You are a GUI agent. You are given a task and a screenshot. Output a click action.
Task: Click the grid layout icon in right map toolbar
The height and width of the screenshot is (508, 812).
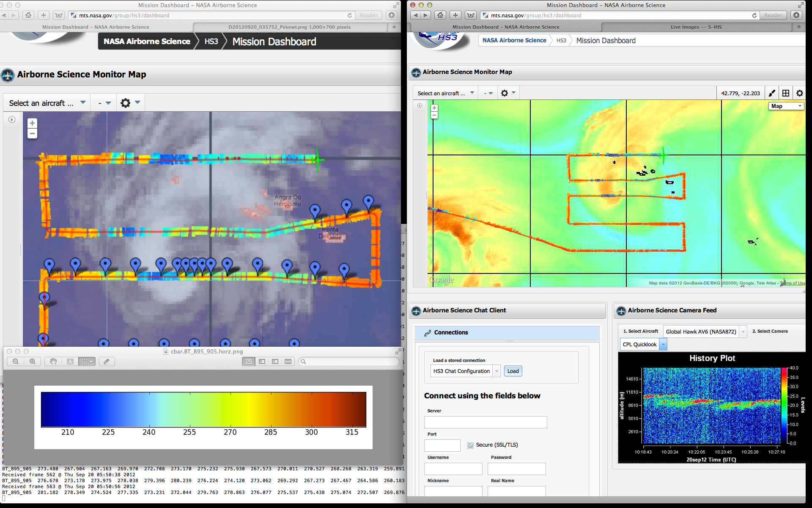click(786, 93)
